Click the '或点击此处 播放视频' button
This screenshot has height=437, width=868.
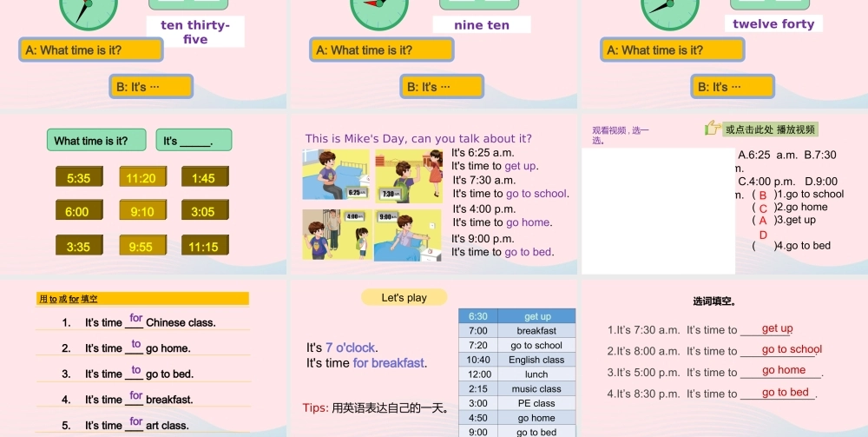point(770,129)
